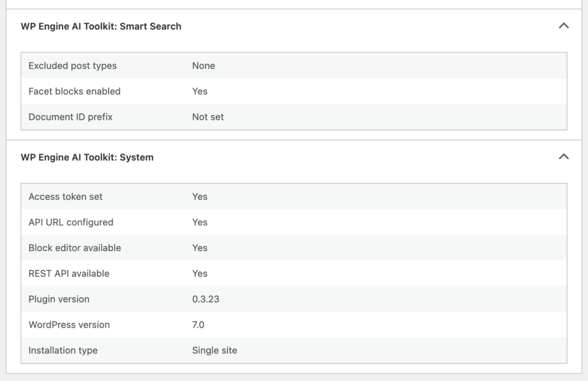Collapse the System section chevron
Screen dimensions: 588x381
click(564, 157)
